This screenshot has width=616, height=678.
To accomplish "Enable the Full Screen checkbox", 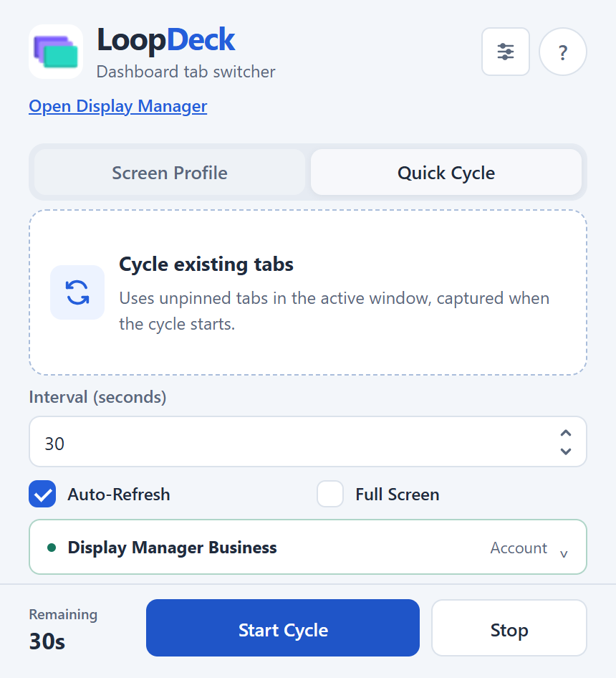I will pyautogui.click(x=330, y=494).
